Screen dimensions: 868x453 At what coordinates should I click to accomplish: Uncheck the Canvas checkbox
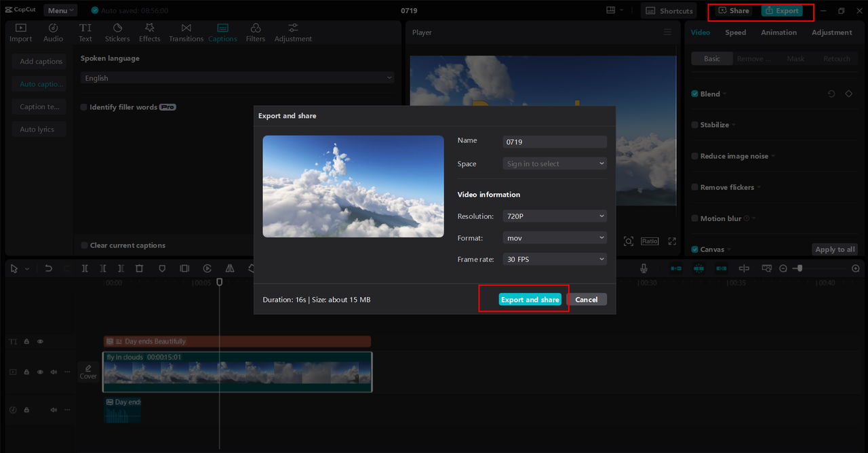695,250
